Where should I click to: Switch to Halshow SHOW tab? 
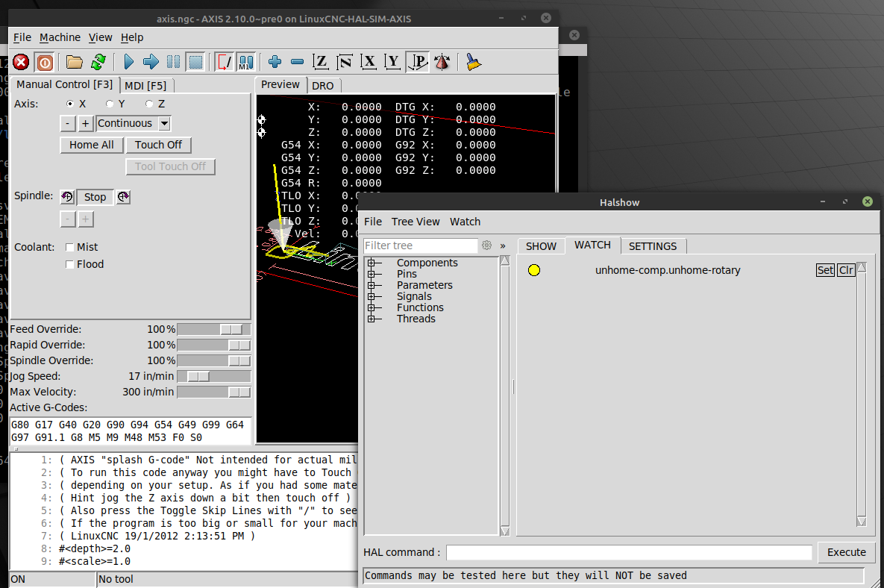click(541, 246)
